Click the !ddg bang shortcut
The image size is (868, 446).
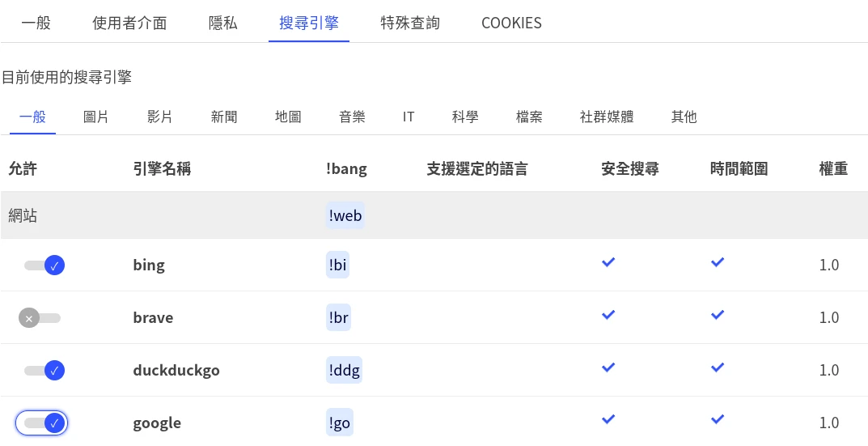[x=345, y=371]
